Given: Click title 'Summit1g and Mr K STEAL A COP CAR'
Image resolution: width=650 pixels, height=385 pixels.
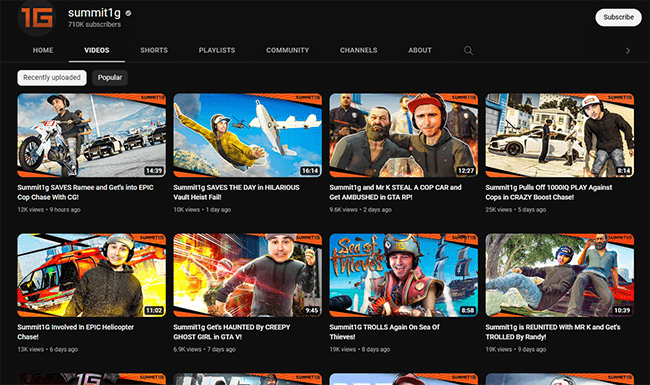Looking at the screenshot, I should click(x=395, y=192).
